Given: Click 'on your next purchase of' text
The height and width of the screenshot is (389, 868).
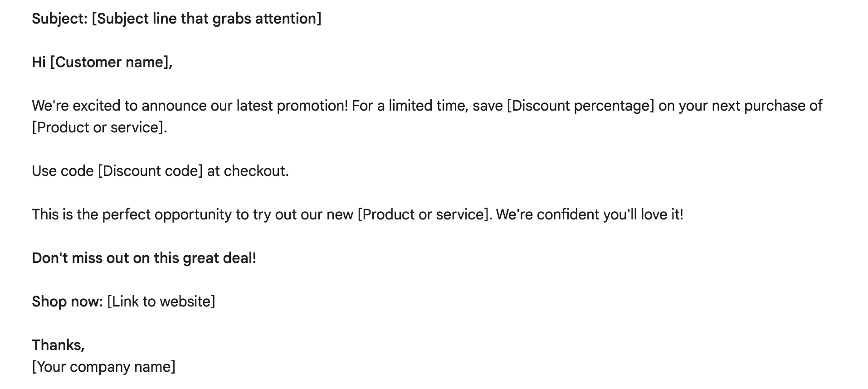Looking at the screenshot, I should pos(740,106).
